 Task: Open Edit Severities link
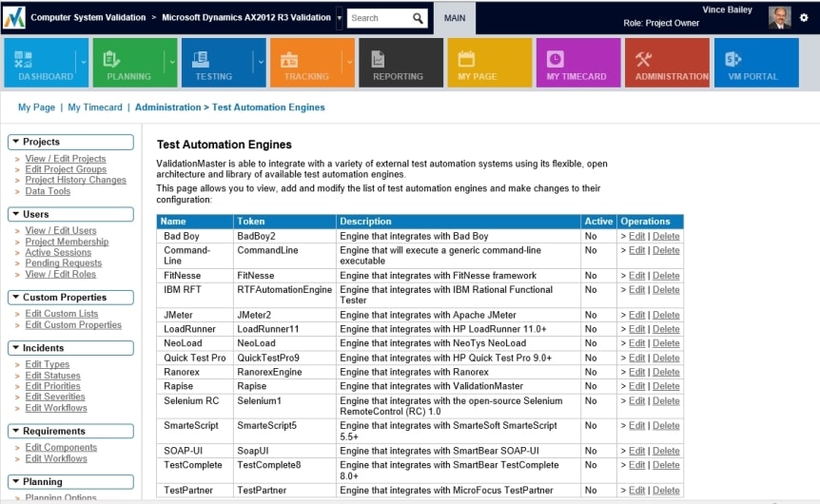click(55, 397)
